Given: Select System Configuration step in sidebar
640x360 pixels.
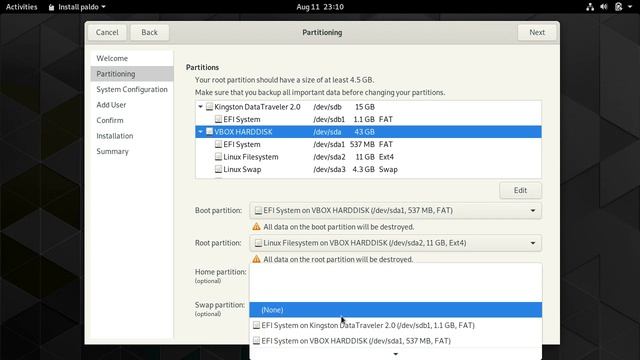Looking at the screenshot, I should [132, 89].
